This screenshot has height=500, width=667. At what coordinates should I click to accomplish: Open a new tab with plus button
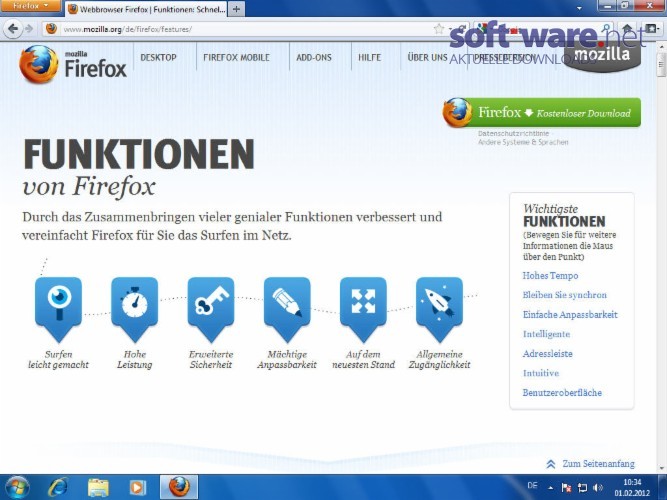[x=237, y=9]
